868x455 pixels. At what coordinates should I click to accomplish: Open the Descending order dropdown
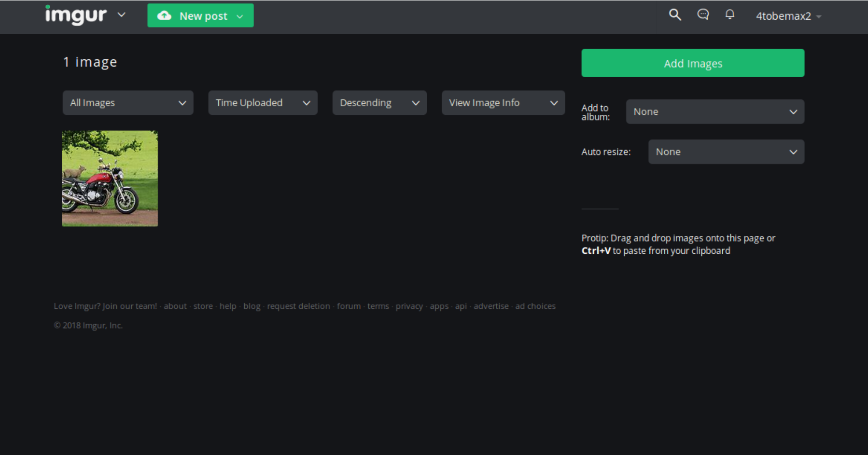click(x=379, y=103)
